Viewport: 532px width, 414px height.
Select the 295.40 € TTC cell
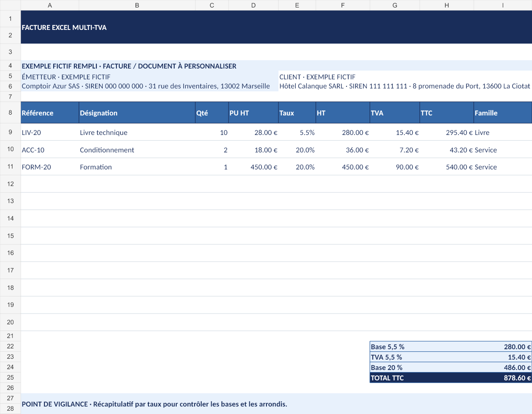pos(447,132)
